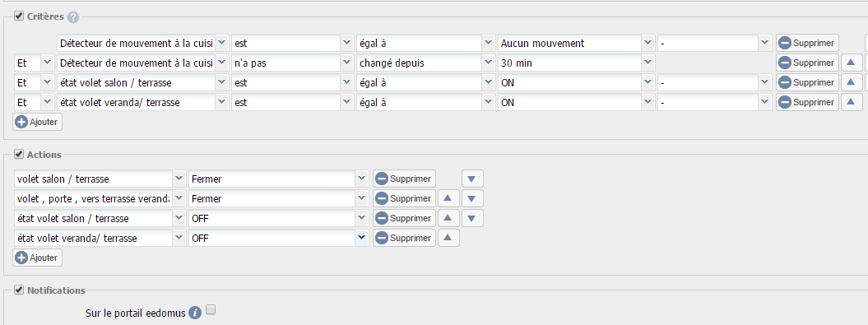Move the état volet veranda criterion up
868x325 pixels.
coord(851,102)
